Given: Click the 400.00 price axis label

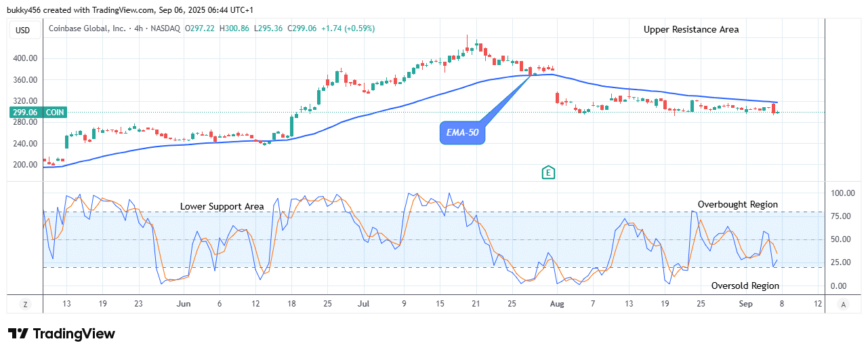Looking at the screenshot, I should pyautogui.click(x=24, y=58).
